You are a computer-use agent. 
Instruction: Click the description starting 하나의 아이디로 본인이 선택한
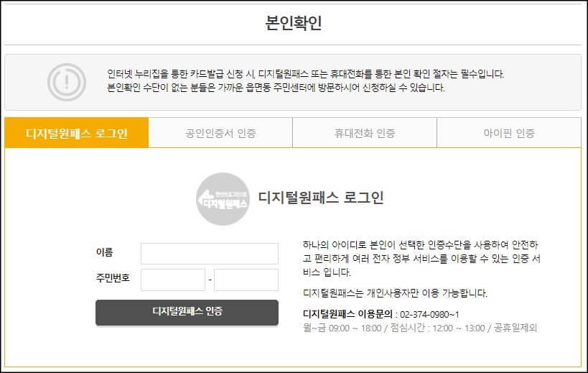(421, 259)
